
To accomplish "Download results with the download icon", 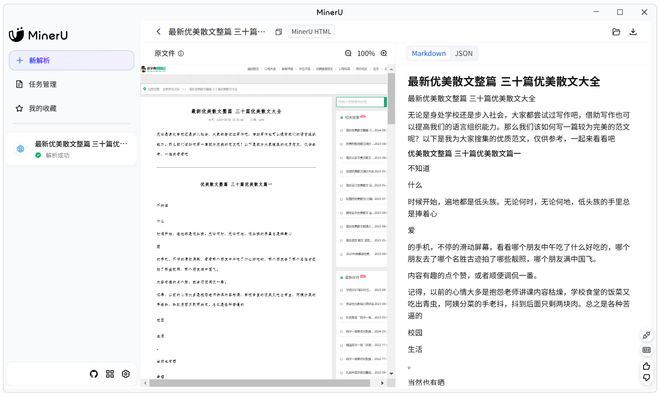I will tap(633, 32).
